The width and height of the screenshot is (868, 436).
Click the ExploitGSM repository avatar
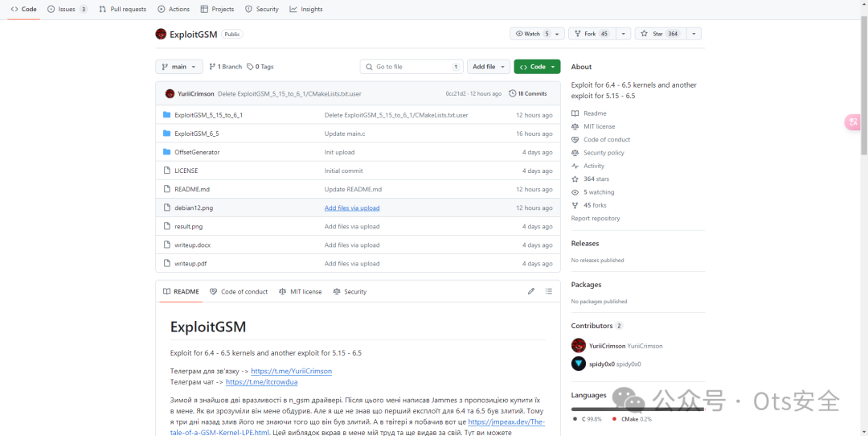coord(161,34)
